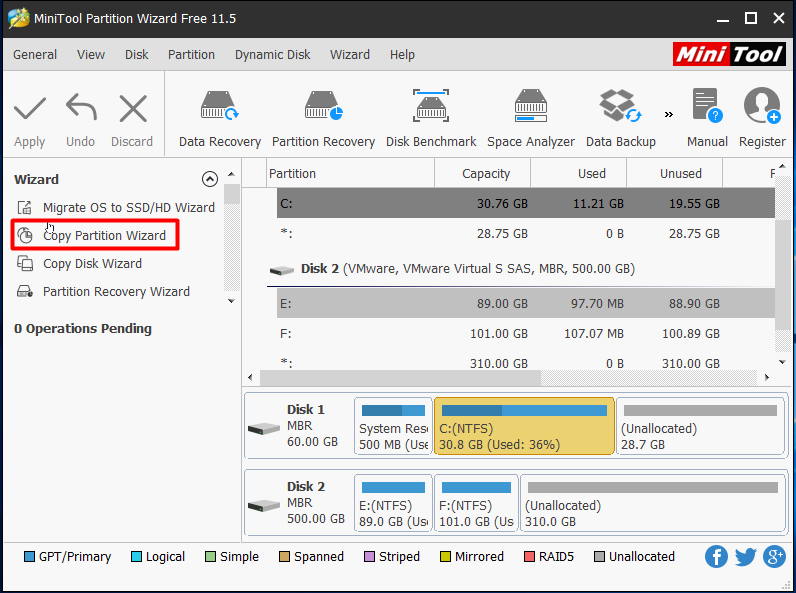Open the Facebook share icon
This screenshot has width=796, height=593.
click(x=716, y=557)
